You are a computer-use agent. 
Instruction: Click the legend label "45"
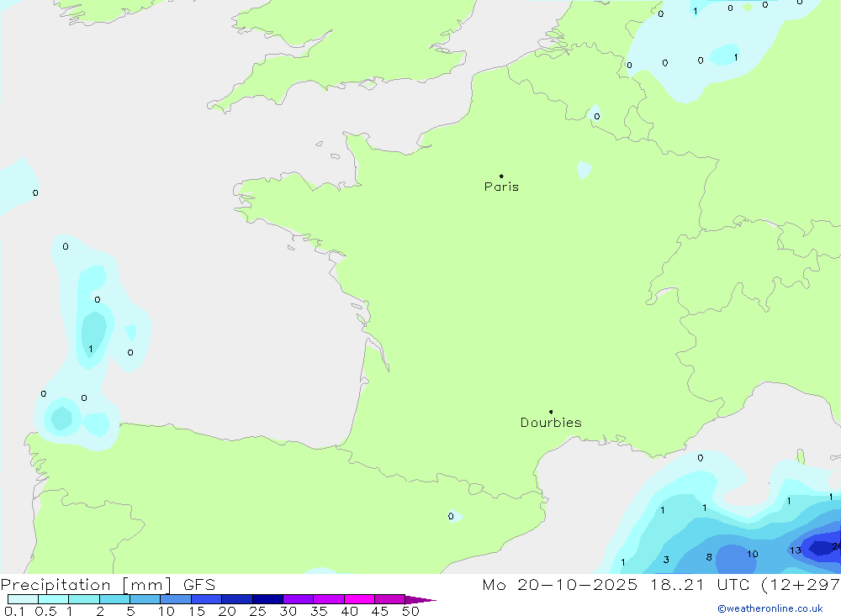(380, 611)
